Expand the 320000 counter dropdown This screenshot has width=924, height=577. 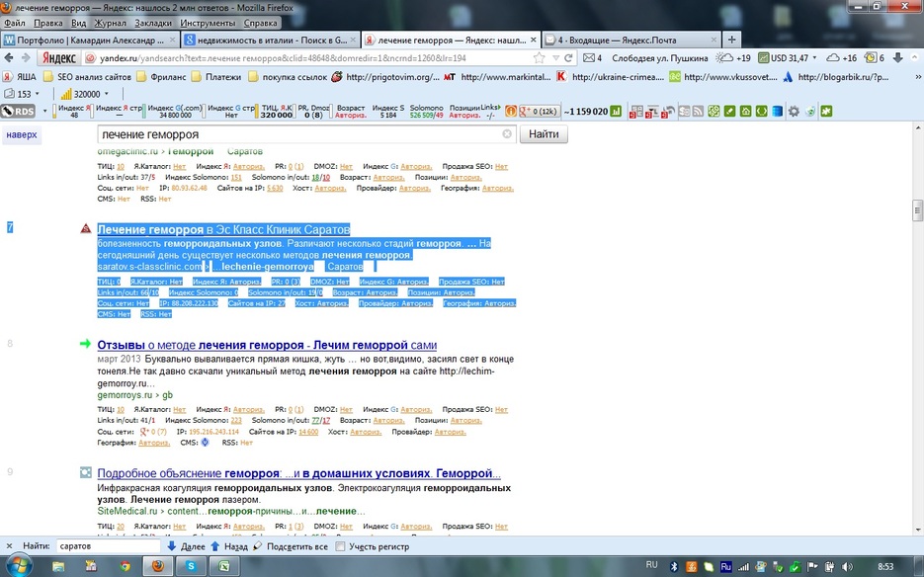click(106, 94)
